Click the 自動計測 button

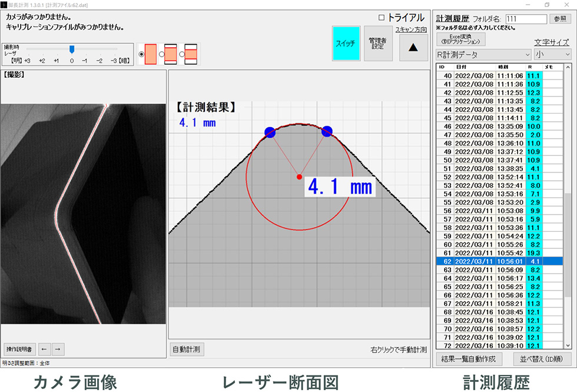pyautogui.click(x=186, y=349)
